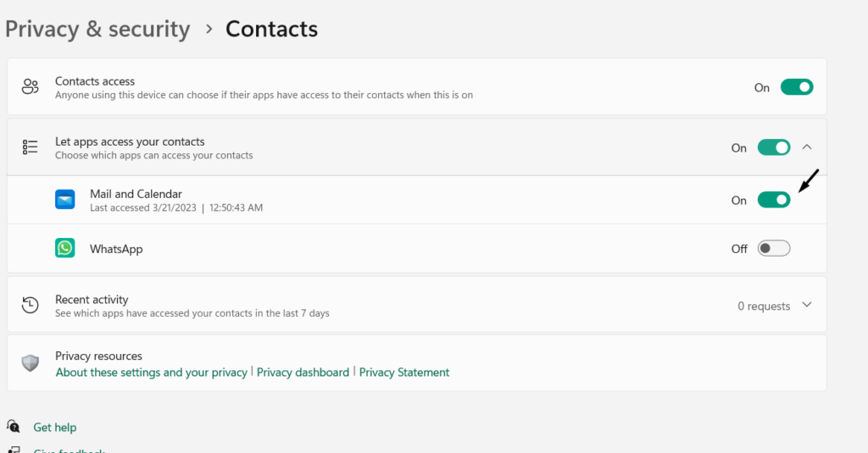The image size is (868, 453).
Task: Turn off the Contacts access toggle
Action: coord(796,87)
